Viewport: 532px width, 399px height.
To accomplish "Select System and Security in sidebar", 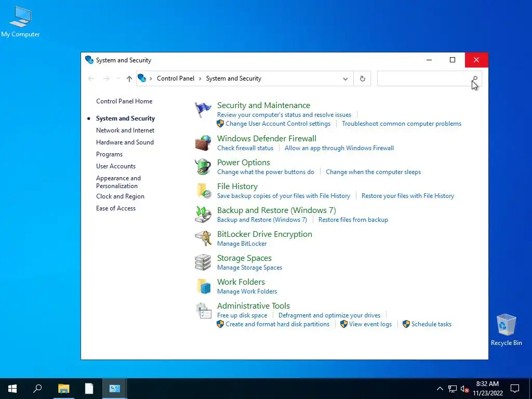I will point(126,118).
